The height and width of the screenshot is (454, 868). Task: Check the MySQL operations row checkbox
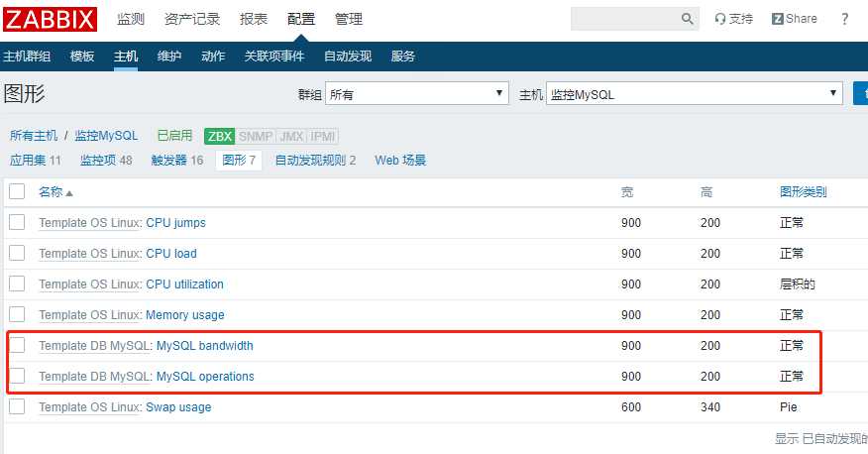[17, 376]
